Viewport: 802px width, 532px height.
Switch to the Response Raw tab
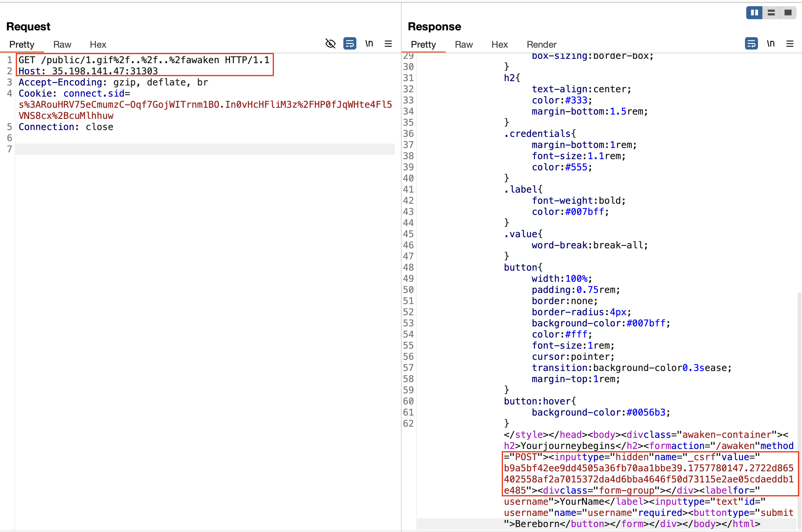tap(464, 45)
